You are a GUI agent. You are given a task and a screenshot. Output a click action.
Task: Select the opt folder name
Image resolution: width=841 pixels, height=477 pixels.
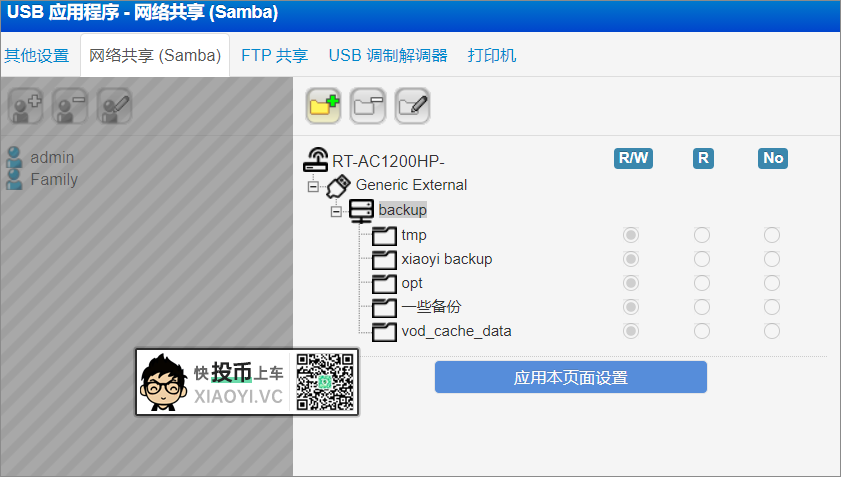(x=412, y=283)
